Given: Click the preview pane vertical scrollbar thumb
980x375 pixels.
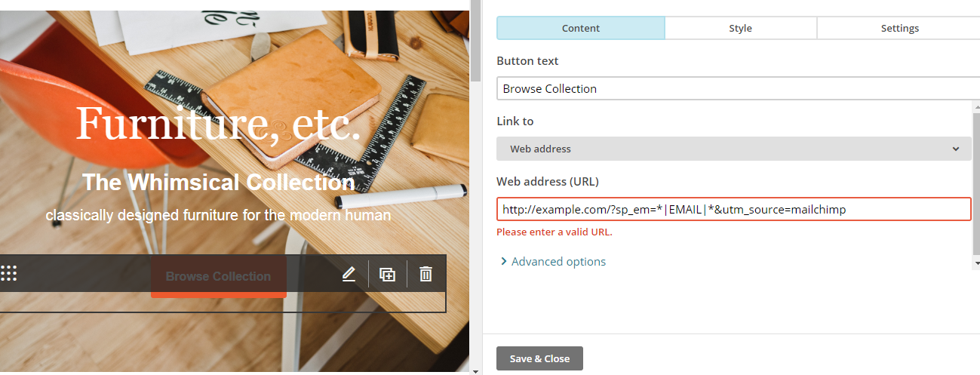Looking at the screenshot, I should 475,41.
